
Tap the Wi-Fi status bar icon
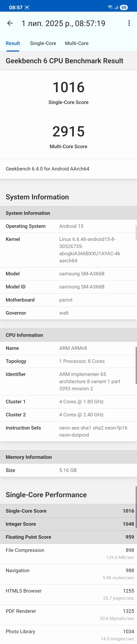(x=110, y=7)
